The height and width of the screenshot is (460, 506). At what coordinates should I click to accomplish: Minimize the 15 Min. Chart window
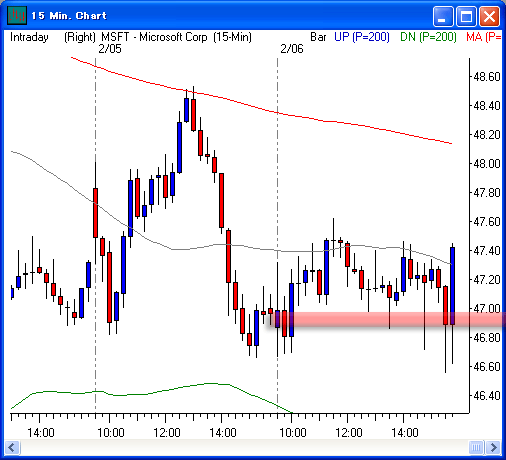443,16
